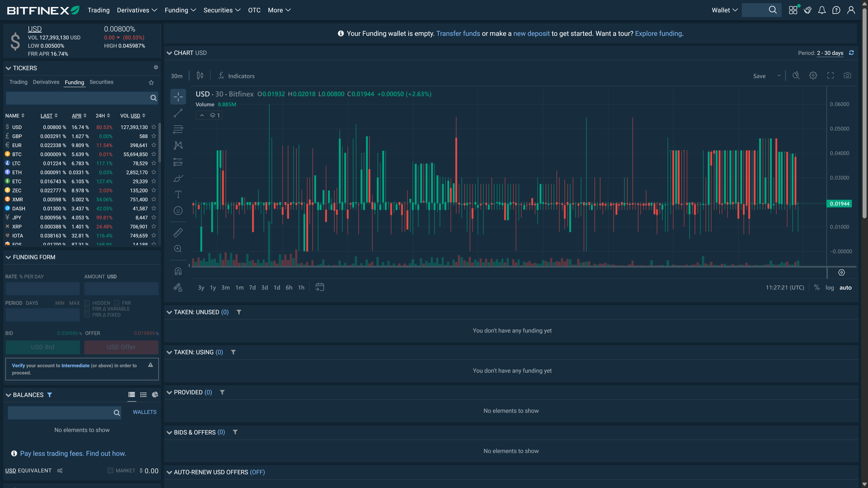Enable magnet mode on the chart

tap(178, 270)
